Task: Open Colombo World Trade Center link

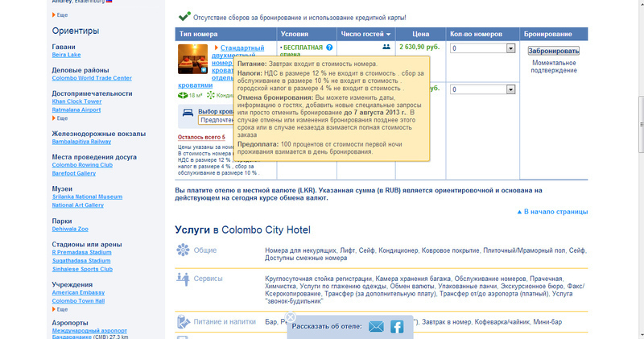Action: coord(92,78)
